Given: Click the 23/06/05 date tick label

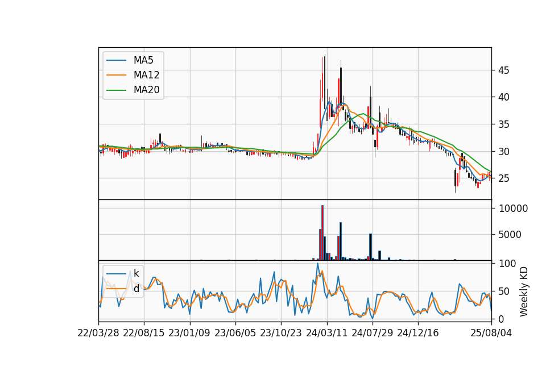Looking at the screenshot, I should [x=235, y=333].
